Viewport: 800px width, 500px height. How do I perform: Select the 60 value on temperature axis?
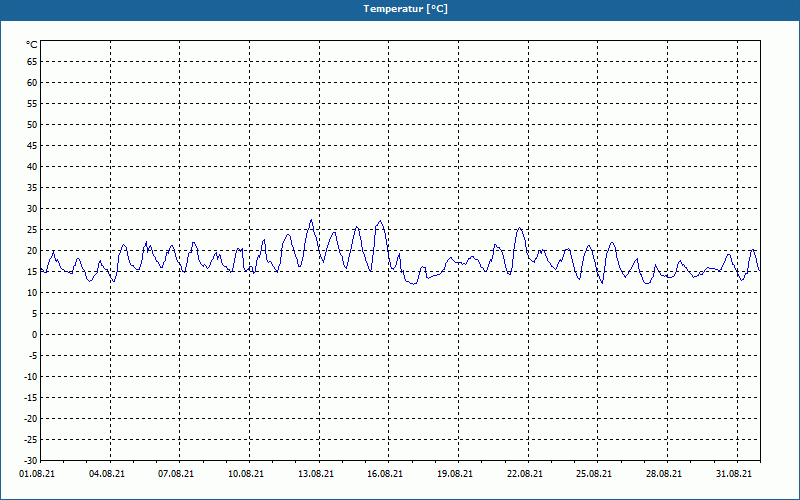click(32, 83)
